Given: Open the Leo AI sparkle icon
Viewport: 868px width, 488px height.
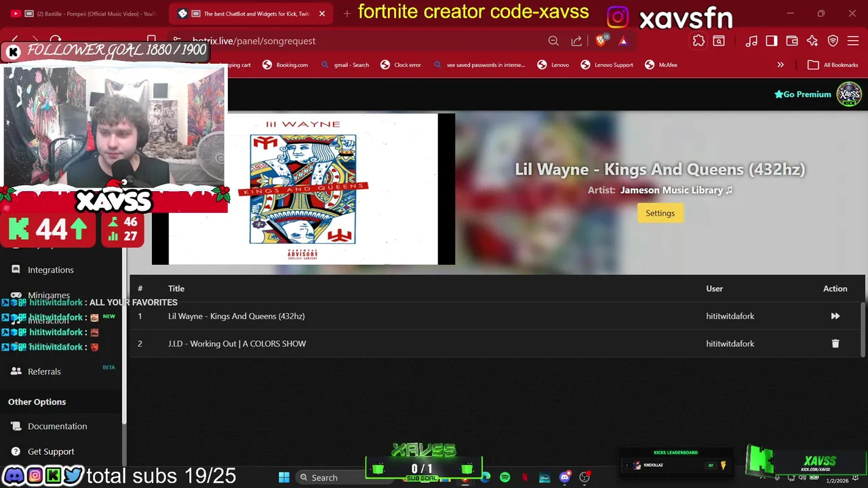Looking at the screenshot, I should tap(812, 41).
